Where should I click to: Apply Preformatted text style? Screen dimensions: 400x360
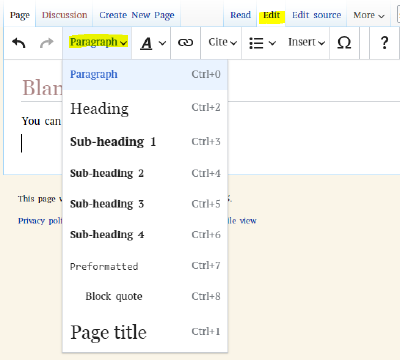click(145, 266)
